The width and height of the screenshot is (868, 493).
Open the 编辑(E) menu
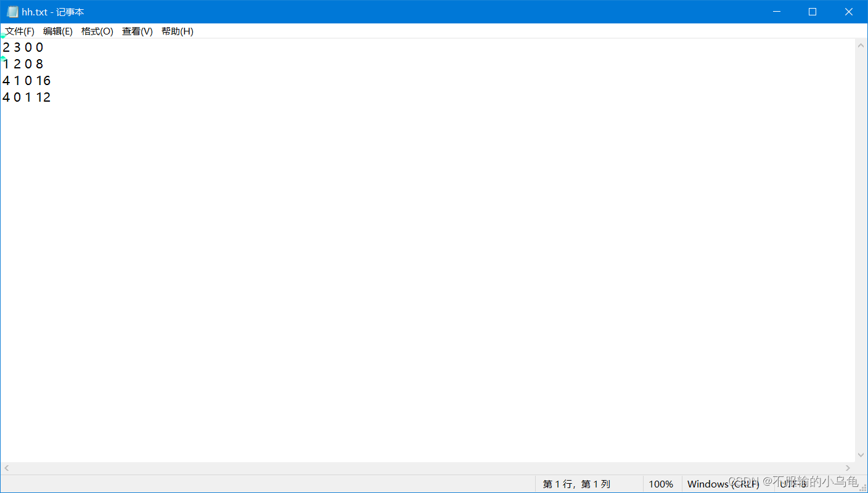point(58,31)
